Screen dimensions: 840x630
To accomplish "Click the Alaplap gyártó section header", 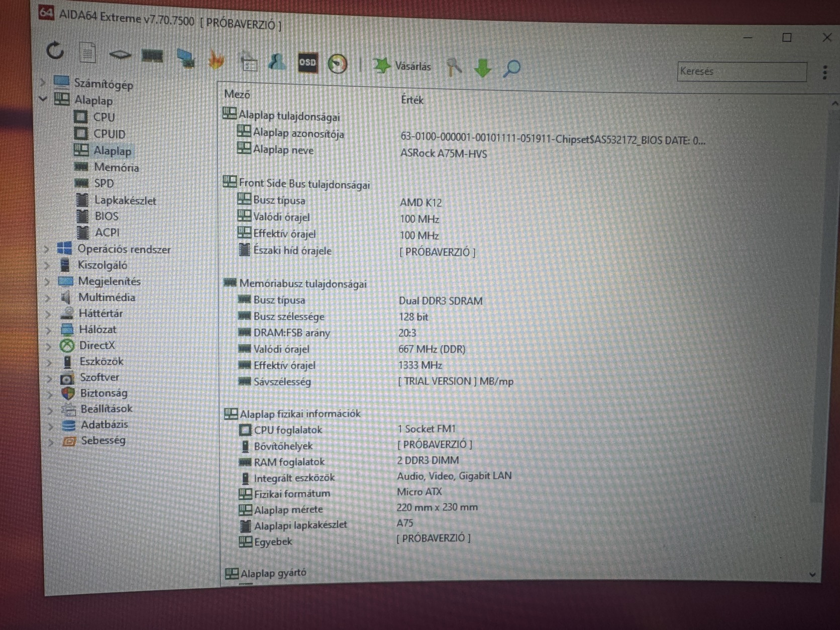I will click(273, 573).
